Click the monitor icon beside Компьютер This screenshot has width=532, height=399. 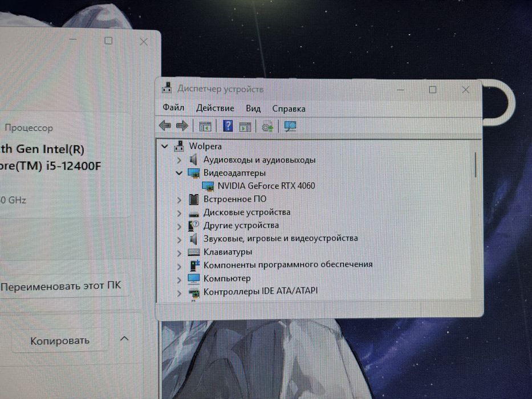coord(194,279)
